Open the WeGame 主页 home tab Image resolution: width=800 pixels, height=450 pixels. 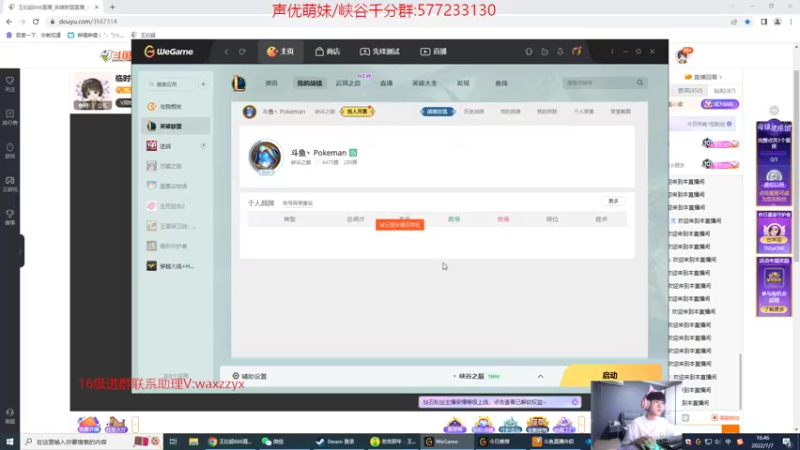281,52
